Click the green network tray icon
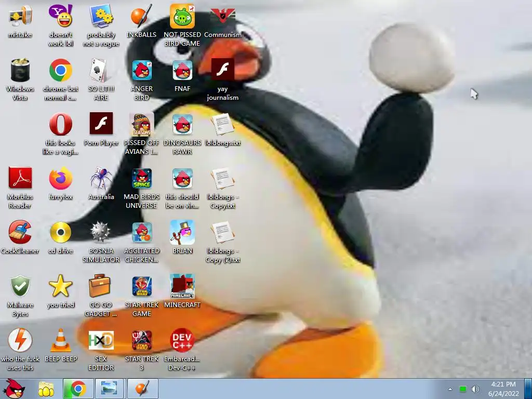This screenshot has height=399, width=532. pos(462,389)
